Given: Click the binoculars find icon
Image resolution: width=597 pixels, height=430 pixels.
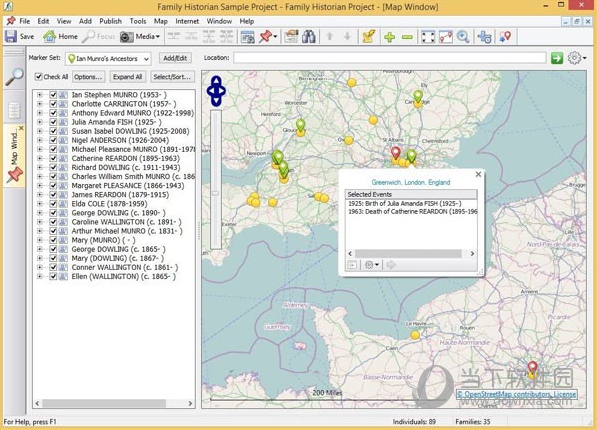Looking at the screenshot, I should (308, 37).
